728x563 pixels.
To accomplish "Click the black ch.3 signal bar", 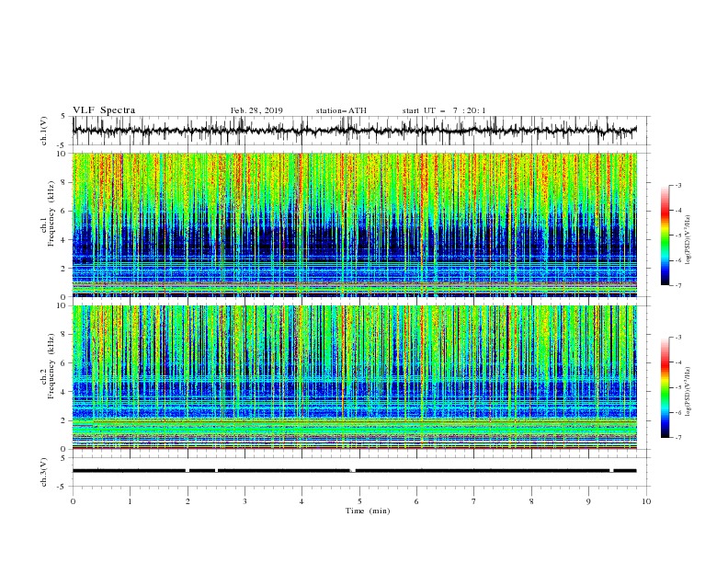I will tap(354, 471).
